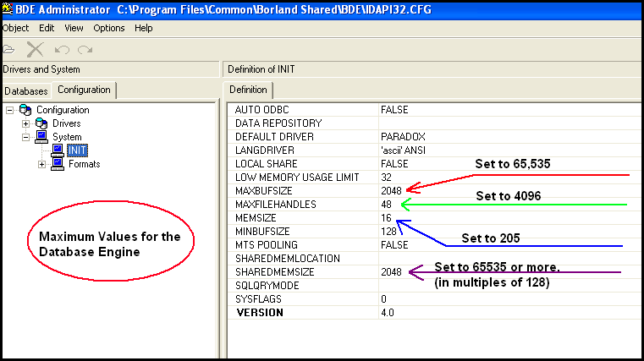The image size is (644, 361).
Task: Select the LOCAL SHARE value FALSE
Action: [x=394, y=163]
